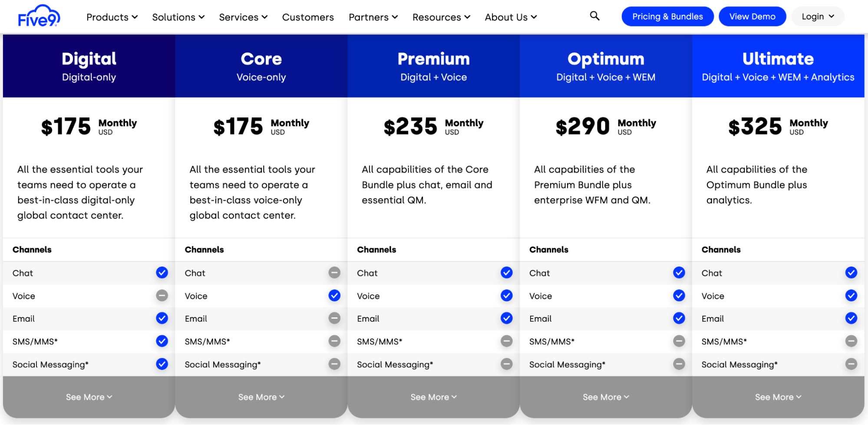Click Chat checkmark icon in Digital plan

tap(162, 273)
